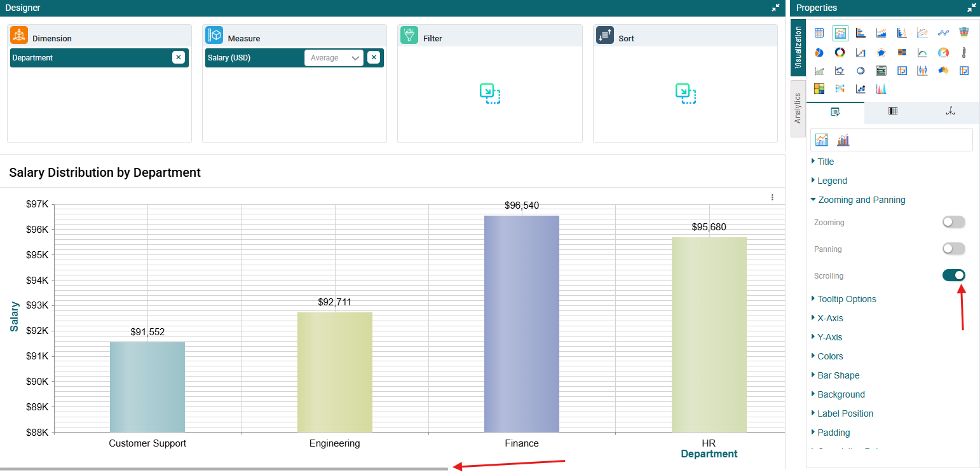Screen dimensions: 980x472
Task: Select the horizontal bar chart icon
Action: (x=861, y=33)
